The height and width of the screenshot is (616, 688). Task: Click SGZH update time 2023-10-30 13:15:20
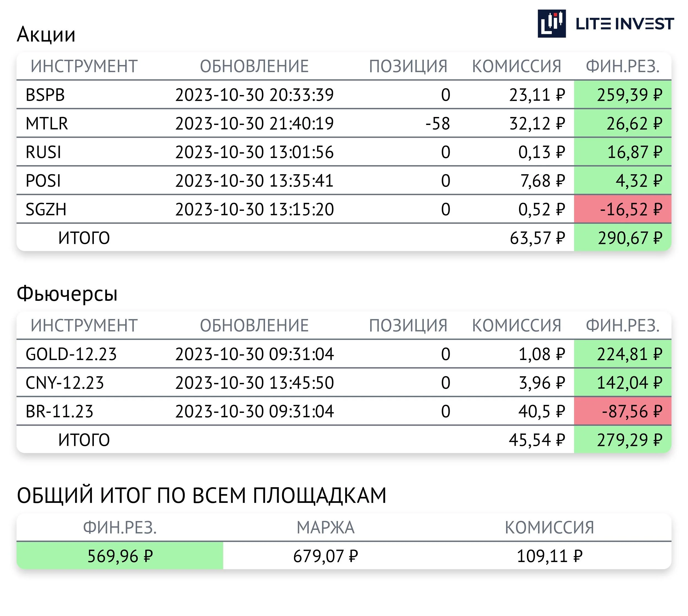pyautogui.click(x=255, y=209)
